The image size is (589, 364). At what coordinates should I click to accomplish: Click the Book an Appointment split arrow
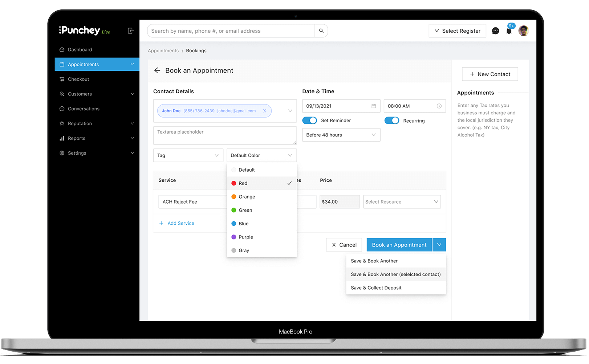click(x=439, y=245)
